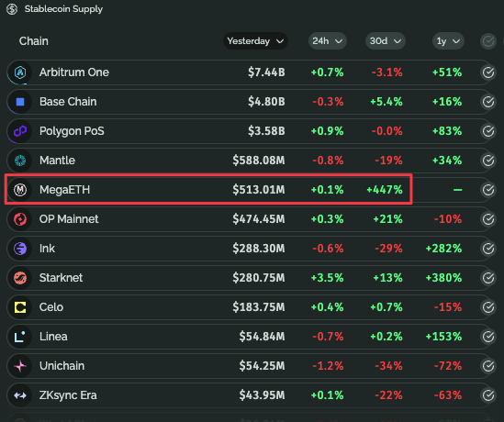
Task: Toggle the check circle for Ink
Action: (x=488, y=249)
